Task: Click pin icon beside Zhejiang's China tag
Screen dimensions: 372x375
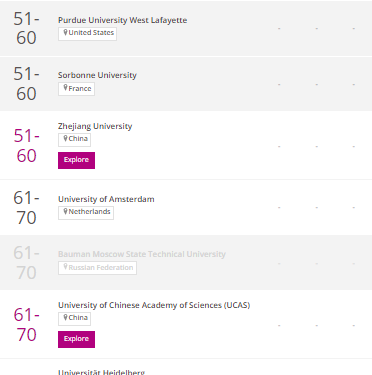Action: point(65,138)
